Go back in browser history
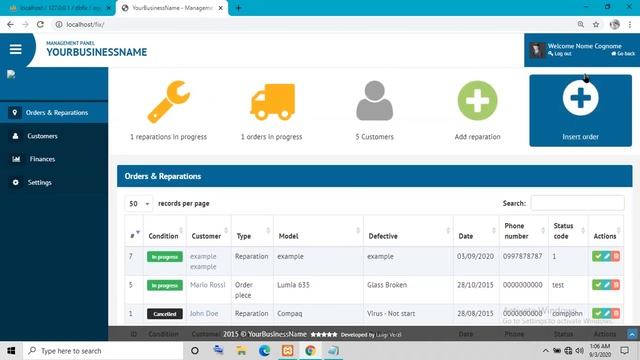This screenshot has width=640, height=360. tap(10, 24)
